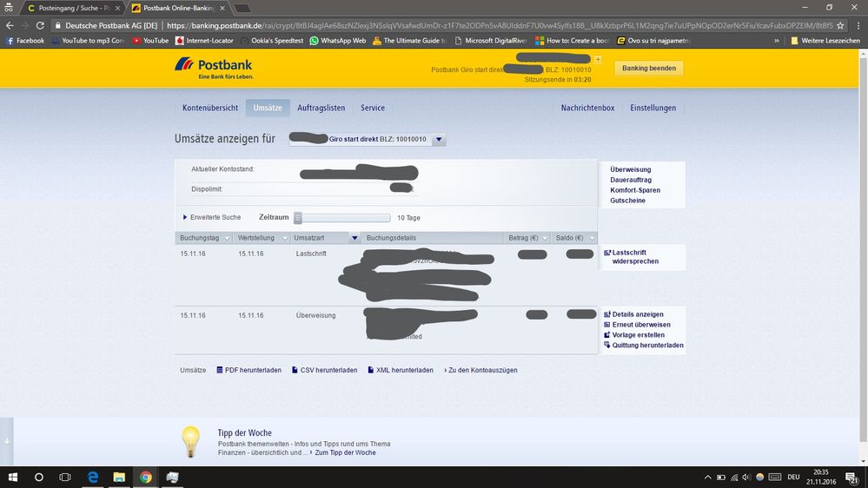Click Dauerauftrag link
This screenshot has width=868, height=488.
coord(631,180)
